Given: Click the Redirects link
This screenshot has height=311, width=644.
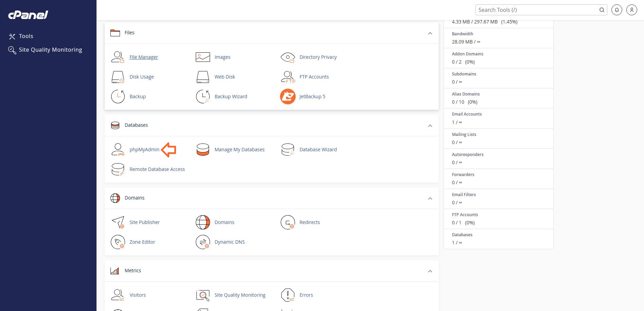Looking at the screenshot, I should tap(310, 222).
